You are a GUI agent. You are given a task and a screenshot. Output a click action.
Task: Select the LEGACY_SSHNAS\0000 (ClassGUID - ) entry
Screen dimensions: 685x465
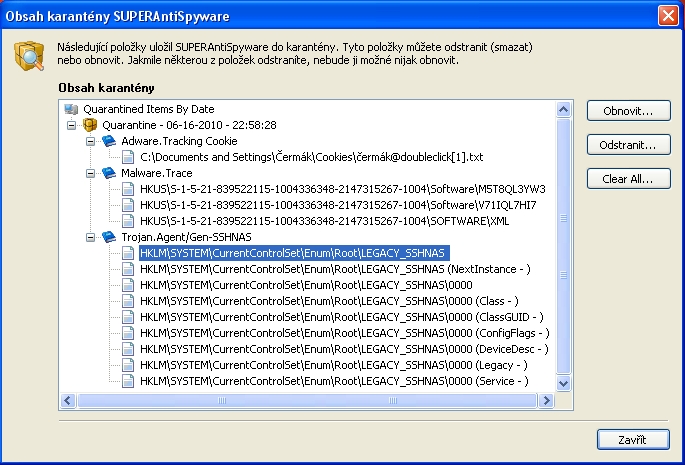pyautogui.click(x=342, y=317)
